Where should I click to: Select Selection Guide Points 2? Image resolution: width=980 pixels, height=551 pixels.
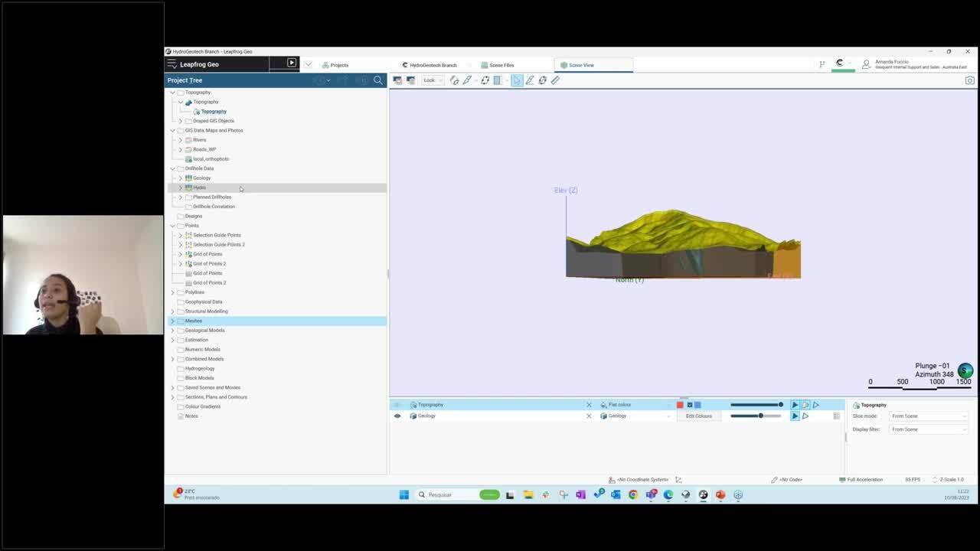pos(219,245)
